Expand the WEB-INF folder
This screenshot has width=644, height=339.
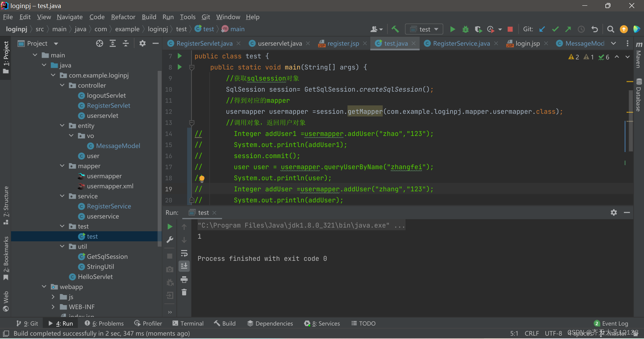(53, 307)
